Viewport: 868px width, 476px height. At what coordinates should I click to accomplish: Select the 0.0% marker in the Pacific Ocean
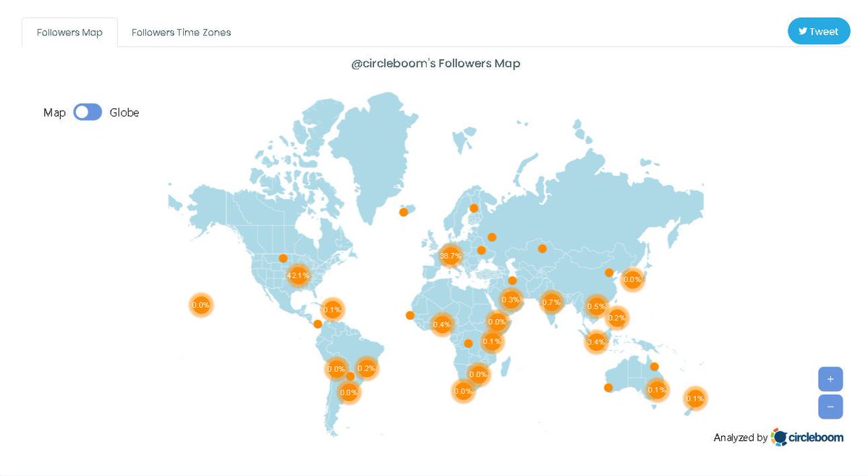tap(200, 305)
